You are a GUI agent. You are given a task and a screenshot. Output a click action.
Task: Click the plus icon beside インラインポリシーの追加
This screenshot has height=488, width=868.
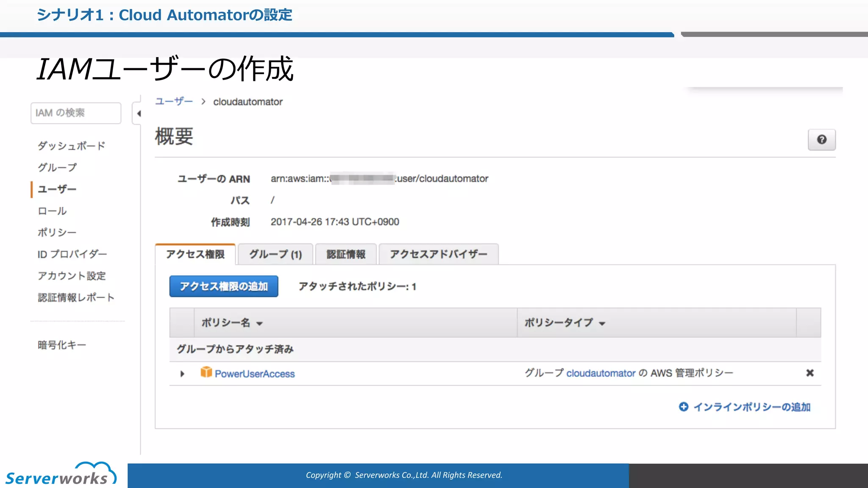point(683,407)
